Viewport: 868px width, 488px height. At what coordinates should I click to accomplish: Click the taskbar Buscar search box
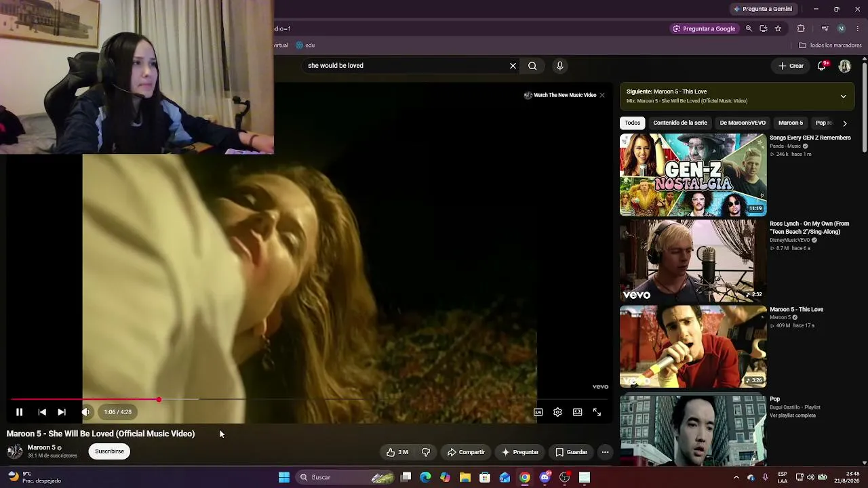point(346,477)
